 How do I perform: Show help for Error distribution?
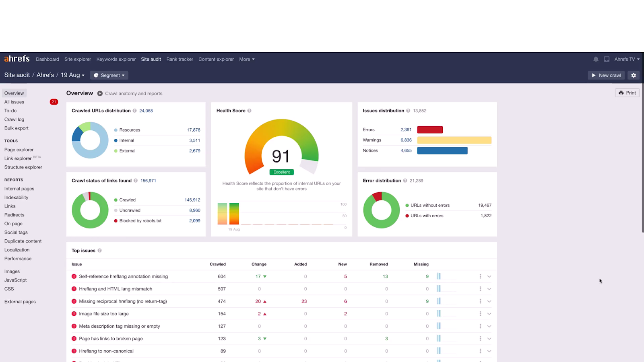(405, 181)
